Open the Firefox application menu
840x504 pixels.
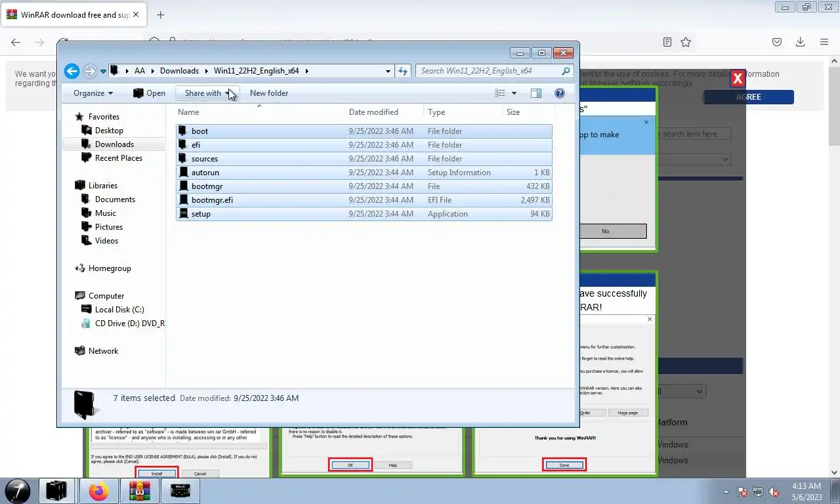tap(824, 42)
